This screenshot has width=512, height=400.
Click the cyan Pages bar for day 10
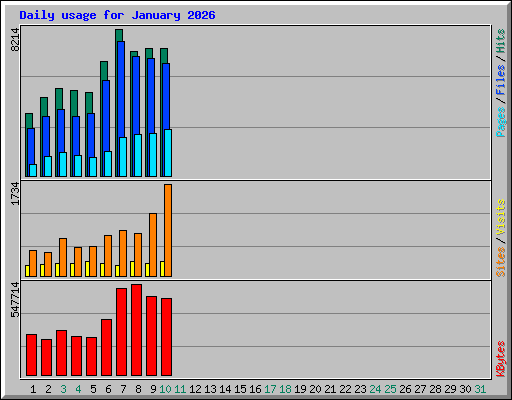(168, 153)
